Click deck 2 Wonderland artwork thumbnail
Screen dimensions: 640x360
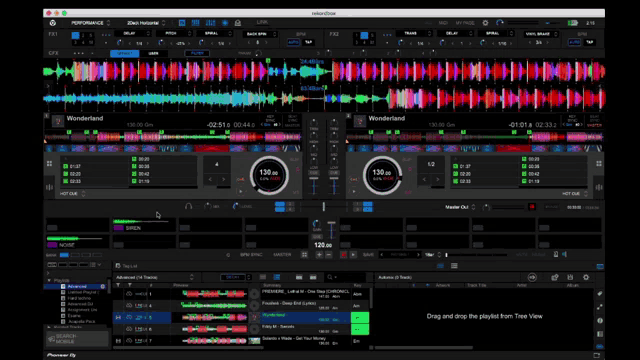[x=360, y=121]
